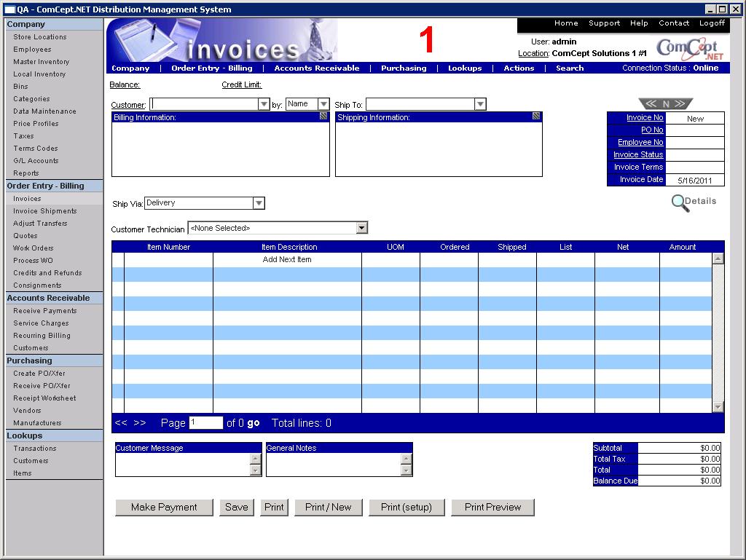Click go next to the page number
746x560 pixels.
pos(253,423)
